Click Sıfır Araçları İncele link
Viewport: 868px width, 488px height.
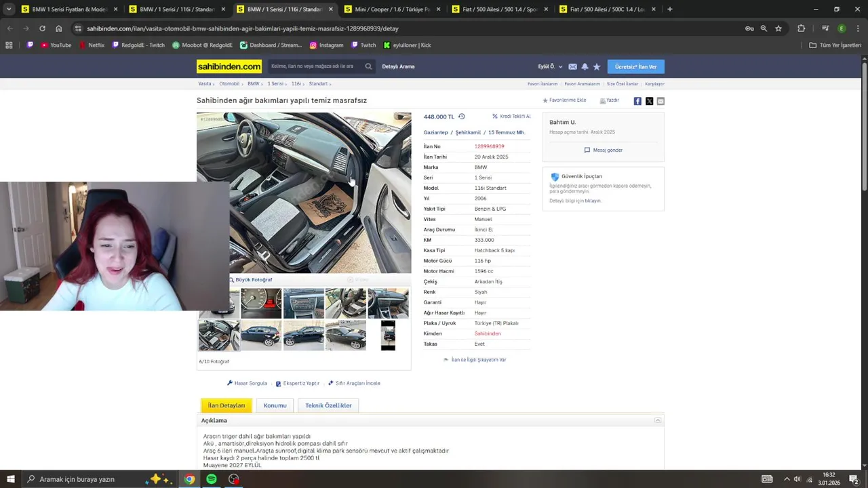(x=354, y=384)
